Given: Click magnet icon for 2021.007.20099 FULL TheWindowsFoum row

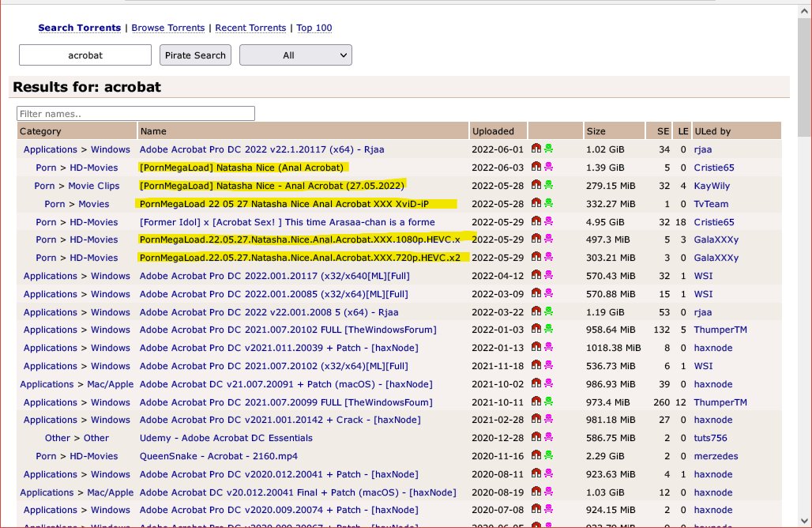Looking at the screenshot, I should (536, 402).
